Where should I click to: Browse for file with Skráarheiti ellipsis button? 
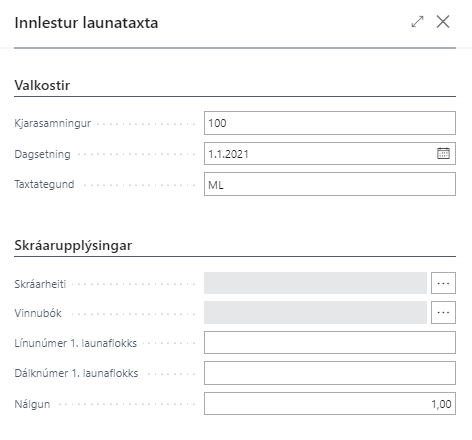tap(443, 283)
